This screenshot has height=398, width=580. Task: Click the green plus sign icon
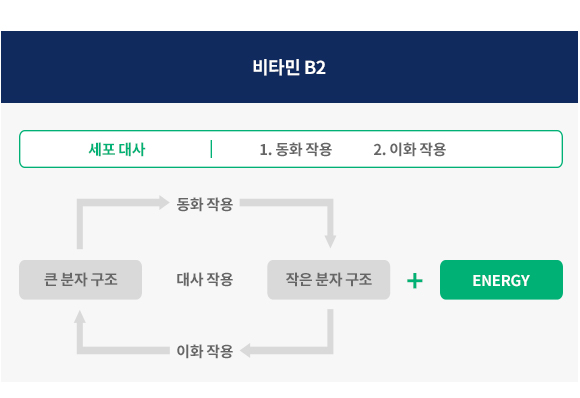(x=415, y=281)
